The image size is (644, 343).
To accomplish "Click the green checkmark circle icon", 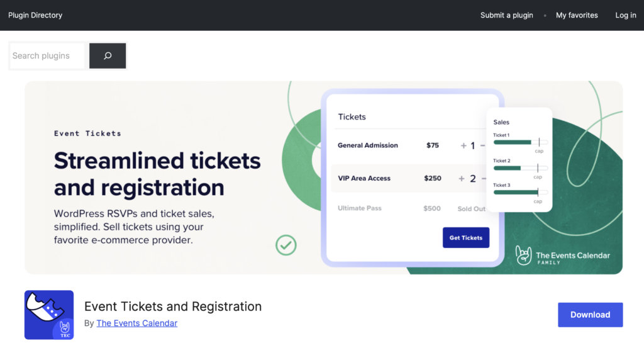I will click(x=286, y=245).
